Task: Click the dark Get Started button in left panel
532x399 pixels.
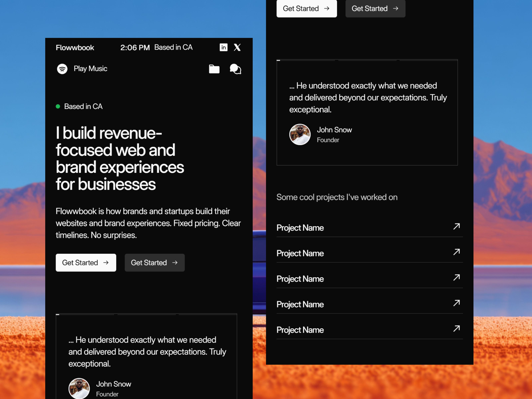Action: coord(155,263)
